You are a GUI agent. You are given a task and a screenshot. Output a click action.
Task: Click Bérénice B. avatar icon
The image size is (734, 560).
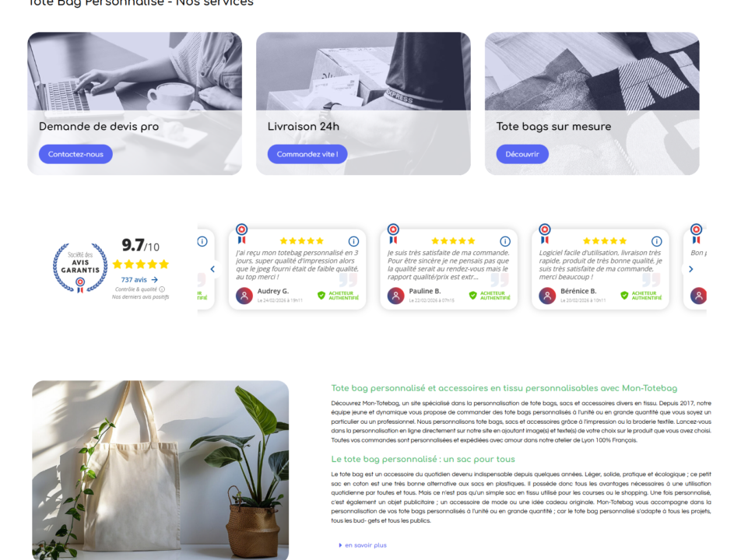547,296
